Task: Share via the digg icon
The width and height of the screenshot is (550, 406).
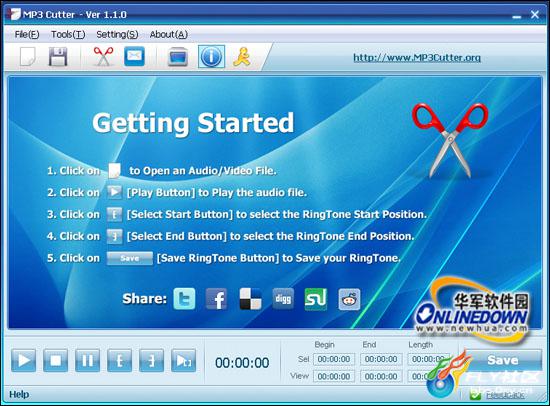Action: [283, 299]
